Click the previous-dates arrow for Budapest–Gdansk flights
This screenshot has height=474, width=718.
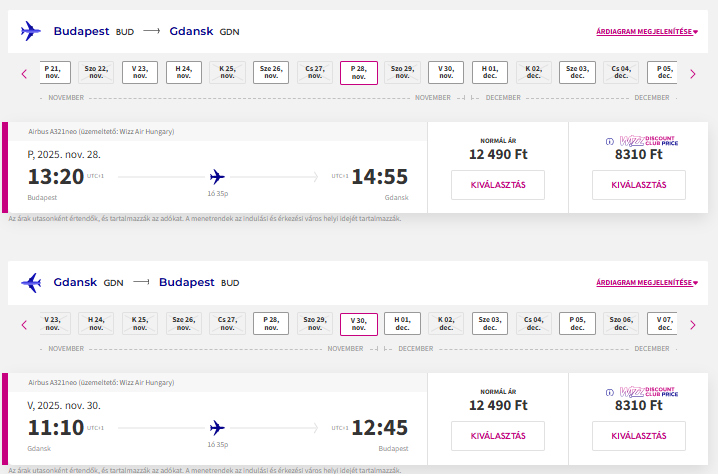(x=24, y=73)
